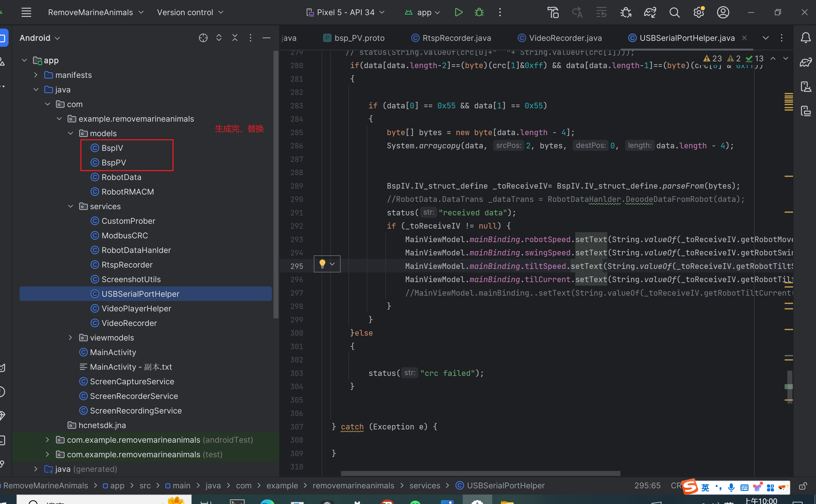Open Notifications bell icon
816x504 pixels.
[806, 38]
